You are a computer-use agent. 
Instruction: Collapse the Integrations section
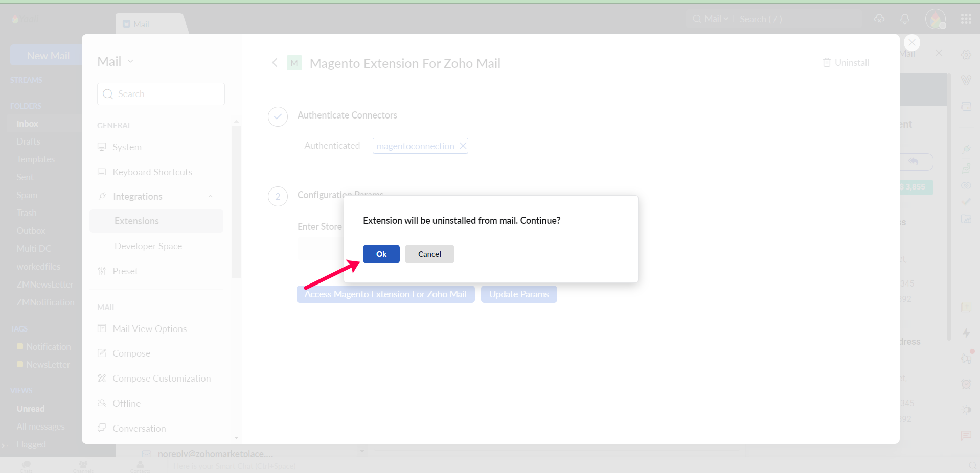point(211,197)
